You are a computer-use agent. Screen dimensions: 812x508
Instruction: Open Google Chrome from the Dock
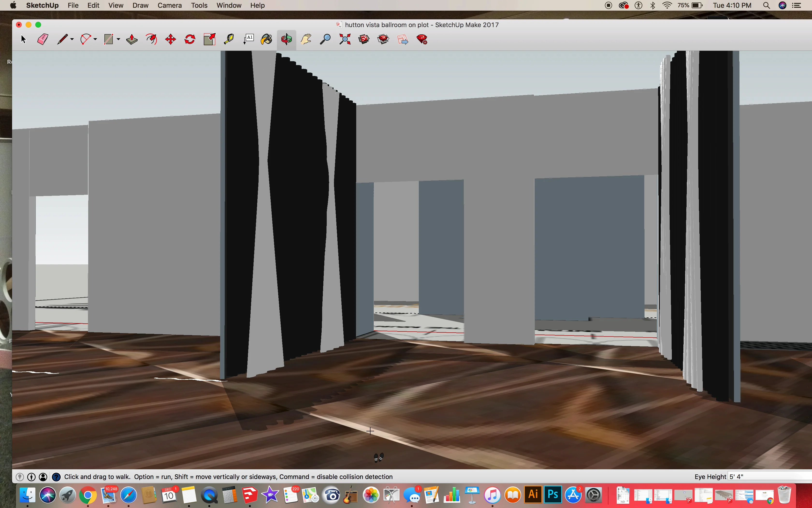tap(88, 495)
